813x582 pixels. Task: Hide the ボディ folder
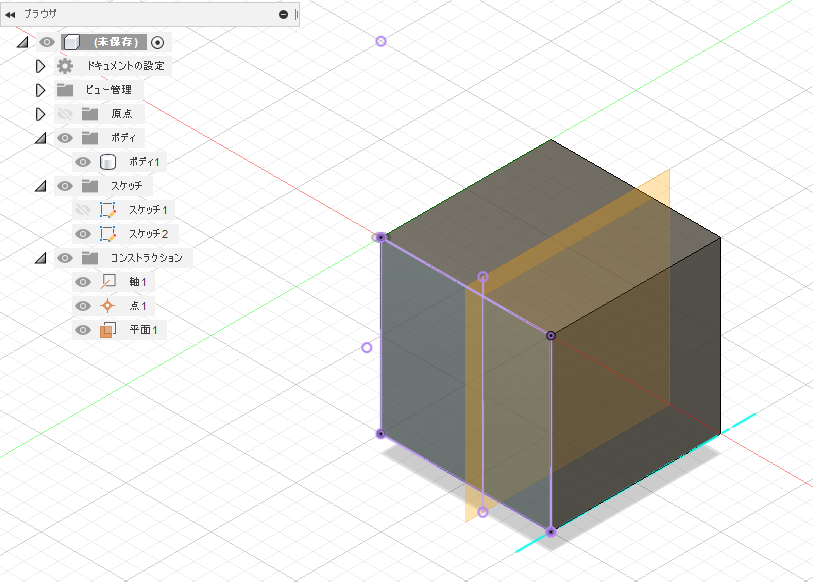pyautogui.click(x=65, y=138)
